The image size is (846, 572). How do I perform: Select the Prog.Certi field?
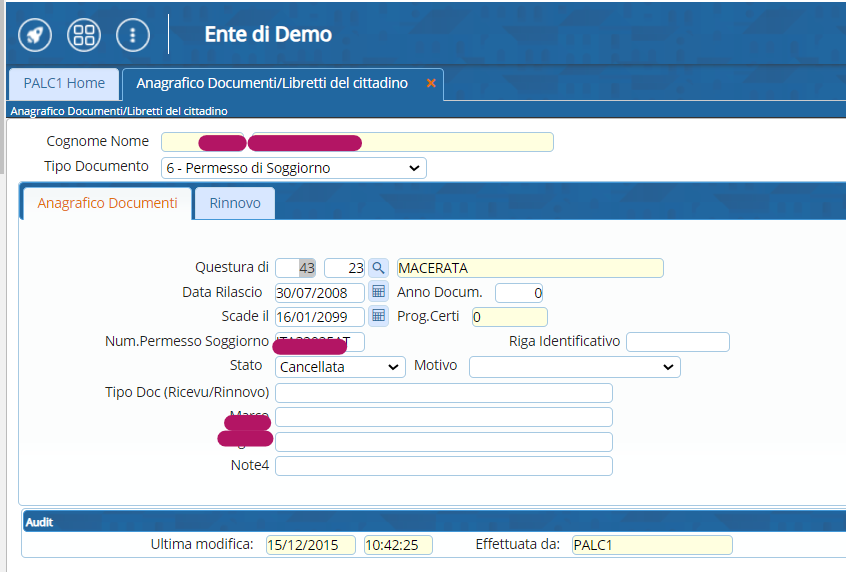[509, 317]
